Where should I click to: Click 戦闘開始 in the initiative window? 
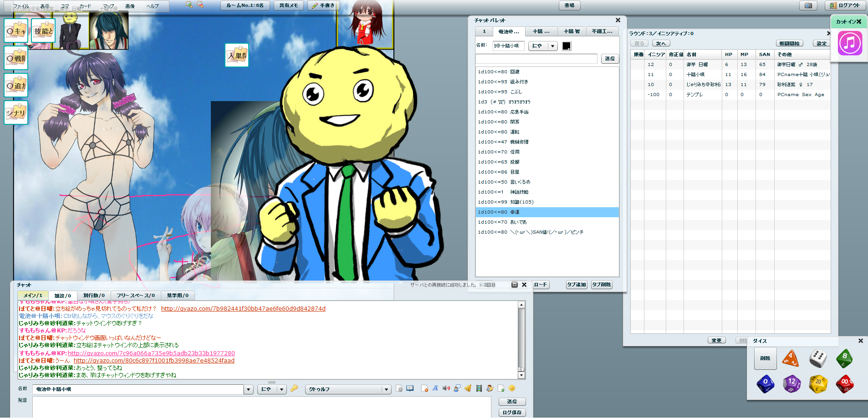click(789, 43)
